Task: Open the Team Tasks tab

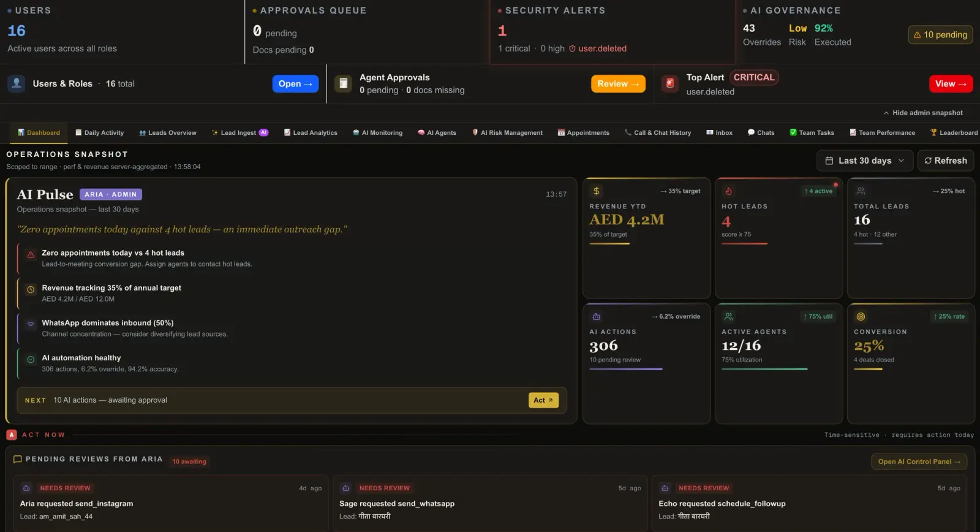Action: point(812,132)
